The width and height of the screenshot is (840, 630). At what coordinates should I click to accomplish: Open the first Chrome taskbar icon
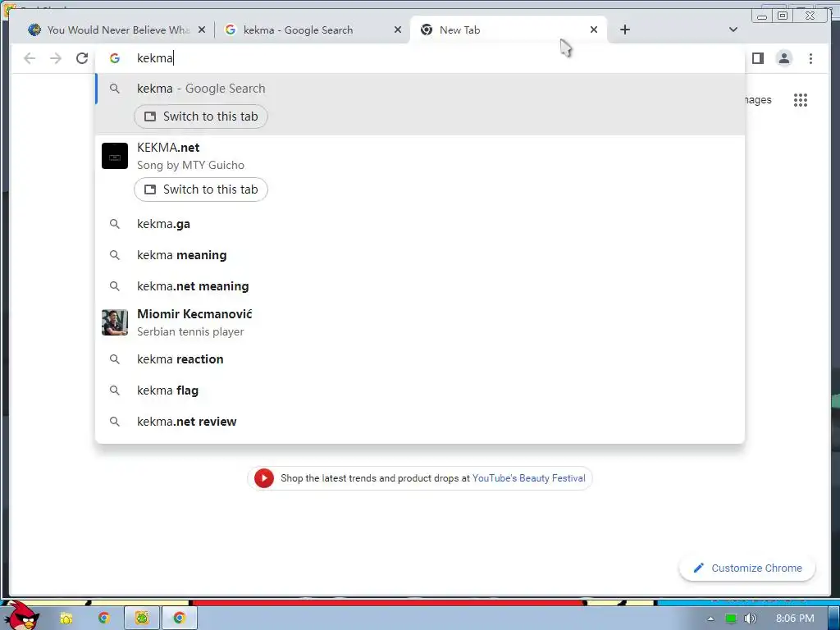point(104,619)
